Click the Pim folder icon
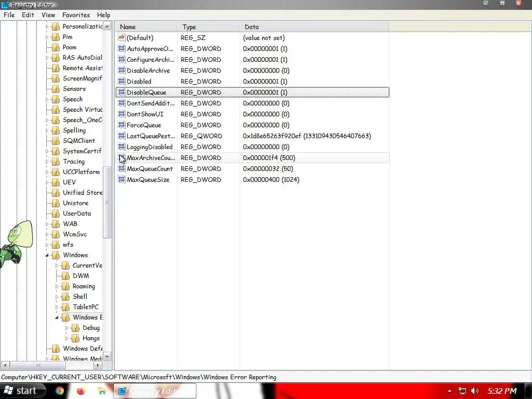This screenshot has height=399, width=532. [56, 37]
